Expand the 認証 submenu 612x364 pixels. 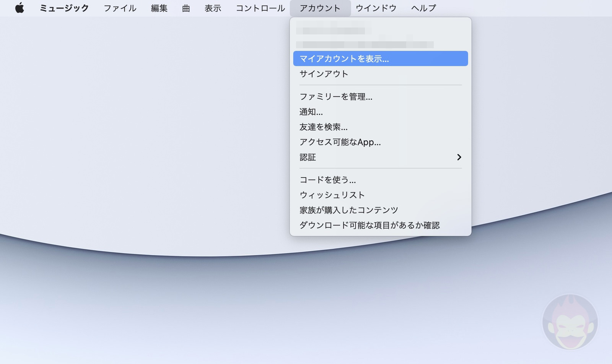tap(381, 157)
